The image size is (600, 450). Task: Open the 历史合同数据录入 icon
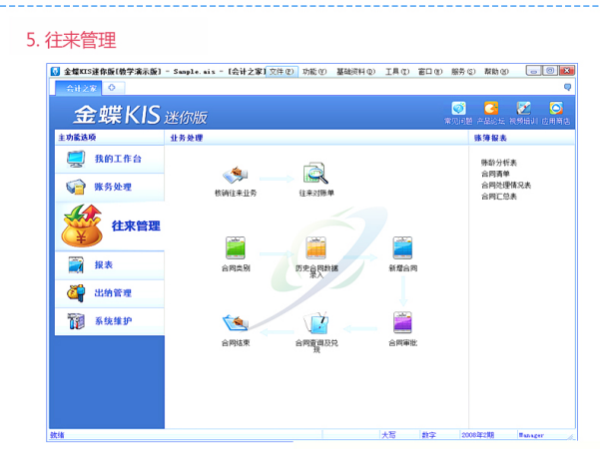coord(316,248)
